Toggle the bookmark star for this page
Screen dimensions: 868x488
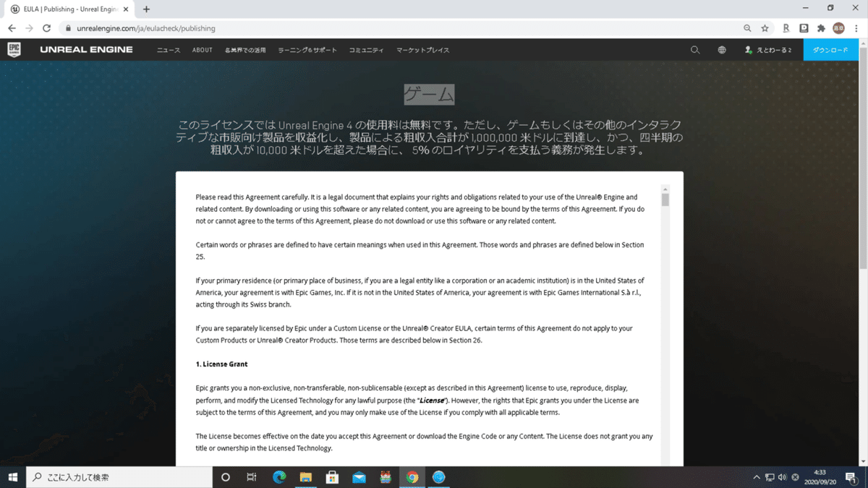pyautogui.click(x=765, y=28)
